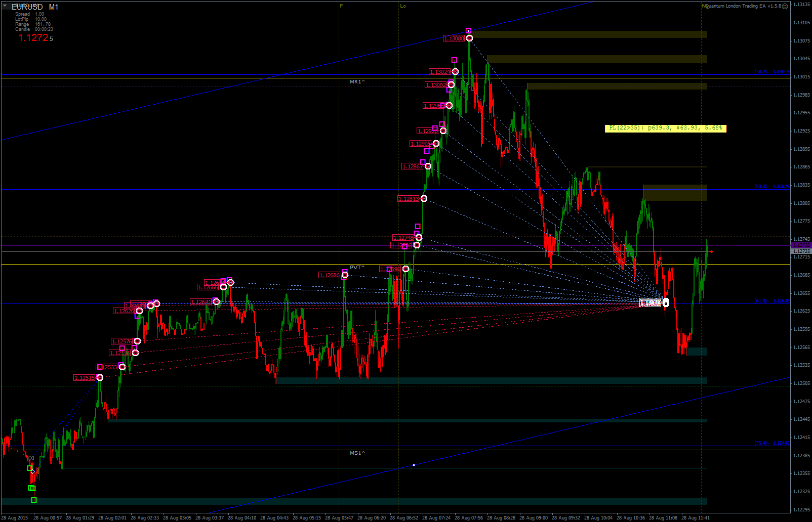The height and width of the screenshot is (522, 812).
Task: Click the (50.0) - 1.12829 Fibonacci label
Action: pyautogui.click(x=772, y=187)
